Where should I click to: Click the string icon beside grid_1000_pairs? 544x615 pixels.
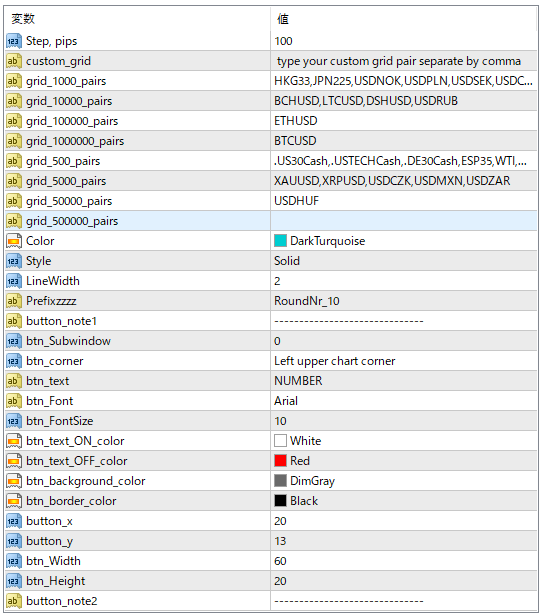point(14,81)
